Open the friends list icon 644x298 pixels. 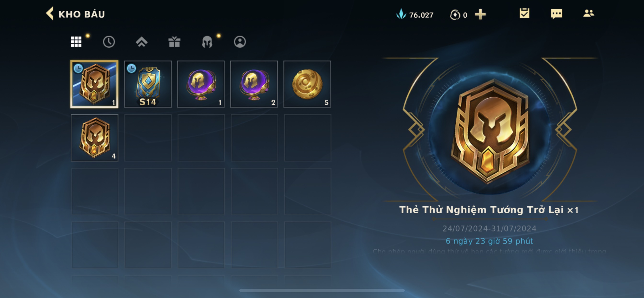(x=588, y=13)
